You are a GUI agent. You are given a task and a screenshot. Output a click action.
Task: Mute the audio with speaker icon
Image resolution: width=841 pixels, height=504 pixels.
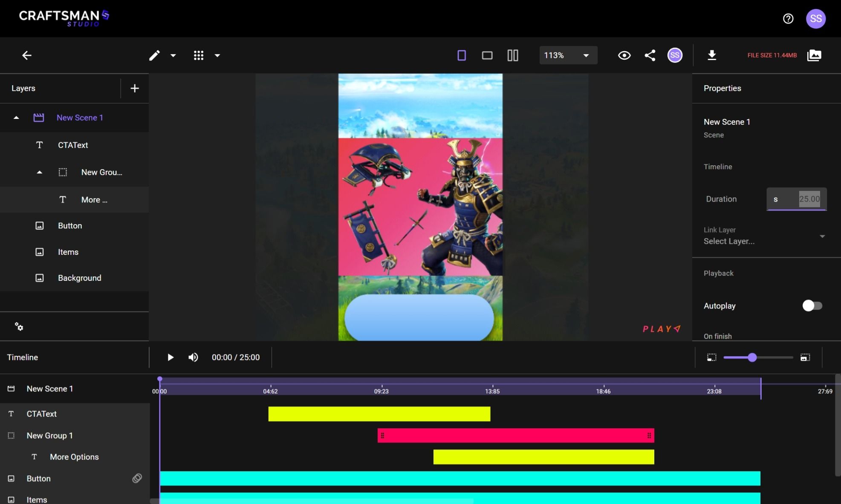tap(193, 357)
